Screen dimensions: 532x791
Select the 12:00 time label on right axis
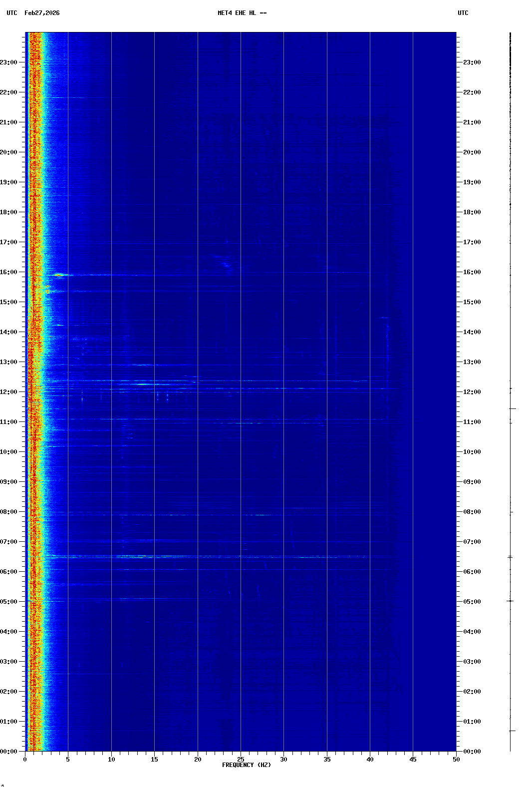pos(472,392)
